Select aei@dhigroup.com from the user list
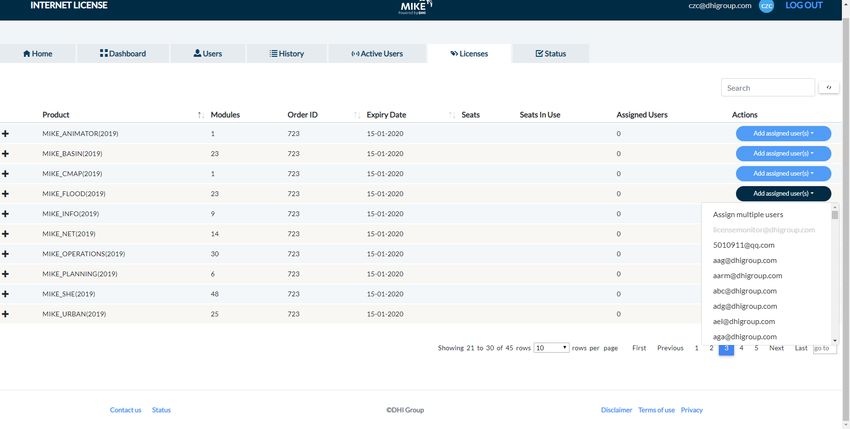The height and width of the screenshot is (429, 850). pyautogui.click(x=744, y=321)
